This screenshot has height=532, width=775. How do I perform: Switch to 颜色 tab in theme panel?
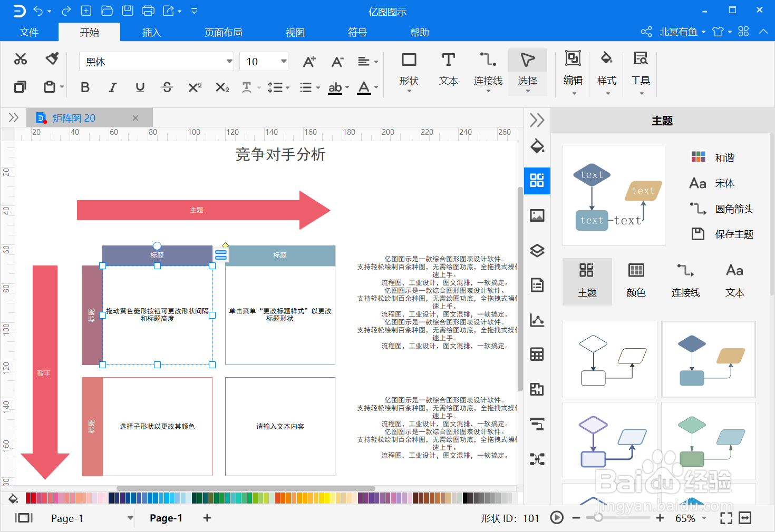(636, 281)
